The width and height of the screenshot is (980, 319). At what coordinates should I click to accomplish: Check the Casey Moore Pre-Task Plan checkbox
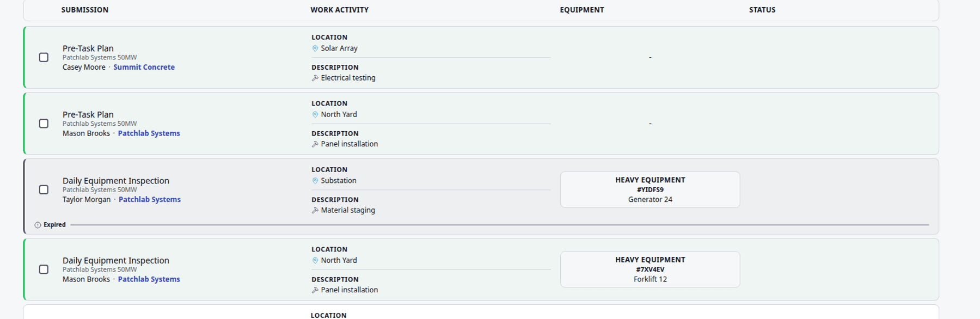[x=44, y=57]
